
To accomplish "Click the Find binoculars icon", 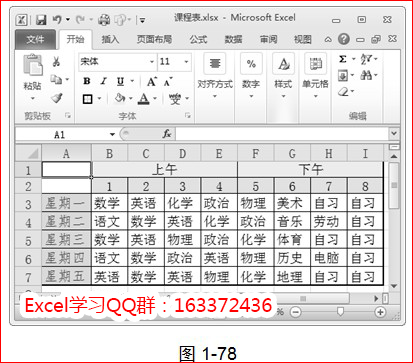I will click(366, 75).
